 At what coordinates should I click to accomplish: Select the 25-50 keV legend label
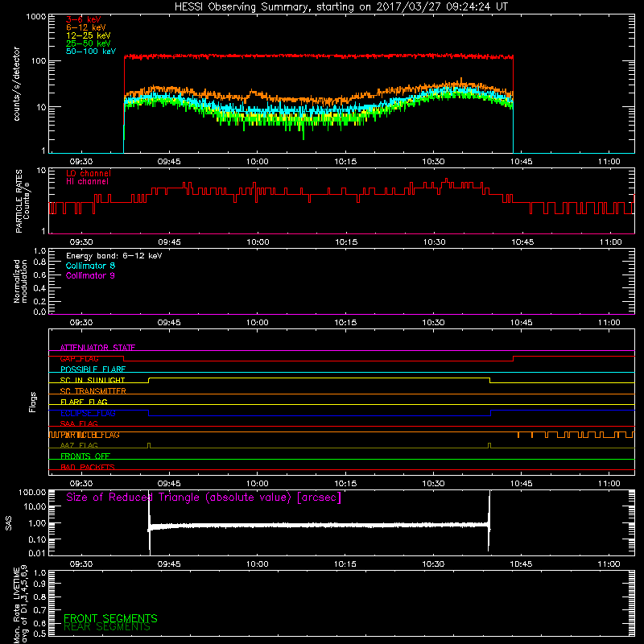tap(89, 43)
